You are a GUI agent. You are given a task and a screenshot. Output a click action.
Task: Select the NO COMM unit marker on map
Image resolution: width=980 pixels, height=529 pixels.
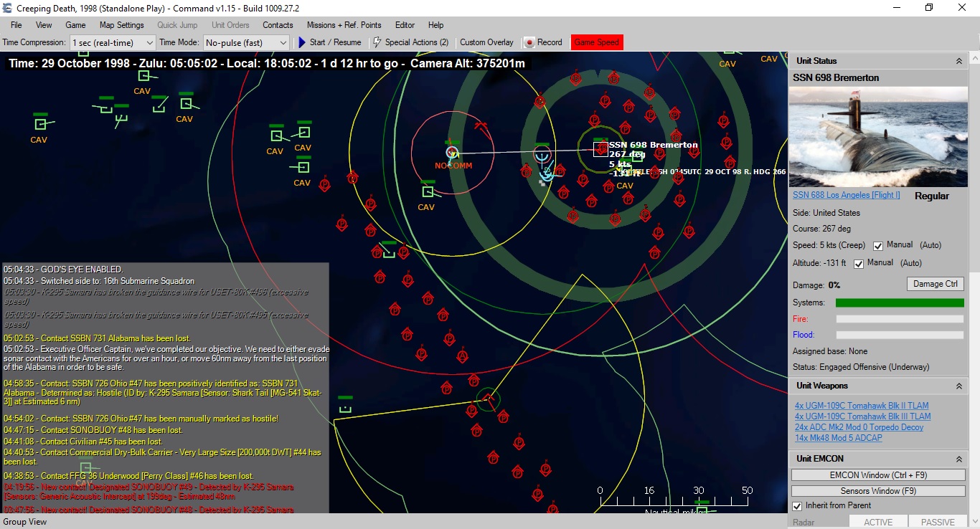click(x=452, y=152)
